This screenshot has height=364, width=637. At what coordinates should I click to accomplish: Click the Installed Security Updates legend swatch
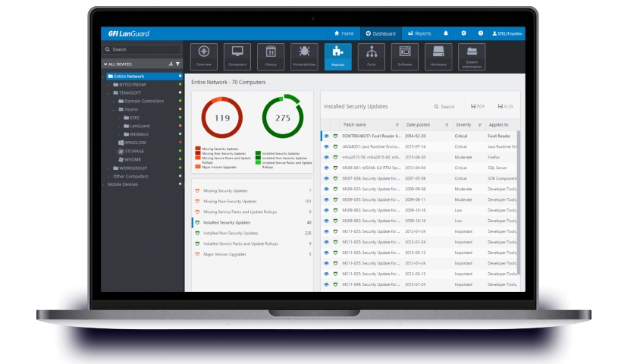click(258, 153)
